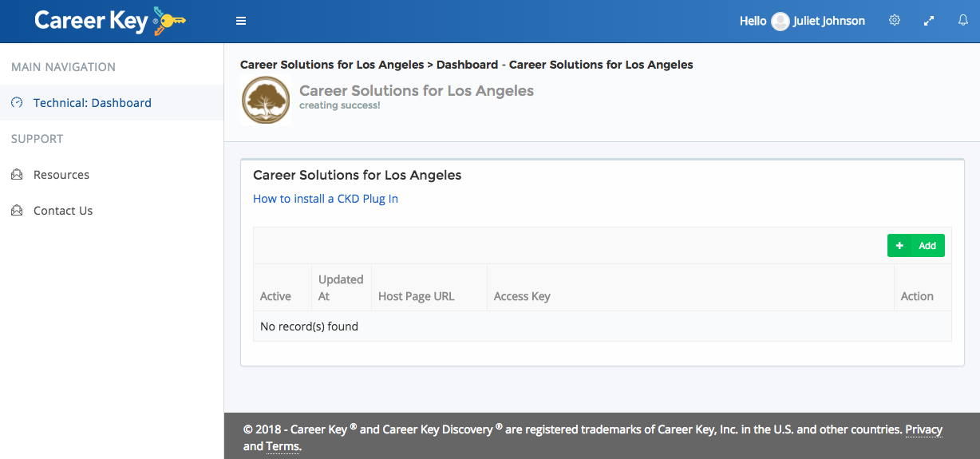The image size is (980, 459).
Task: Click the No record(s) found row
Action: 603,326
